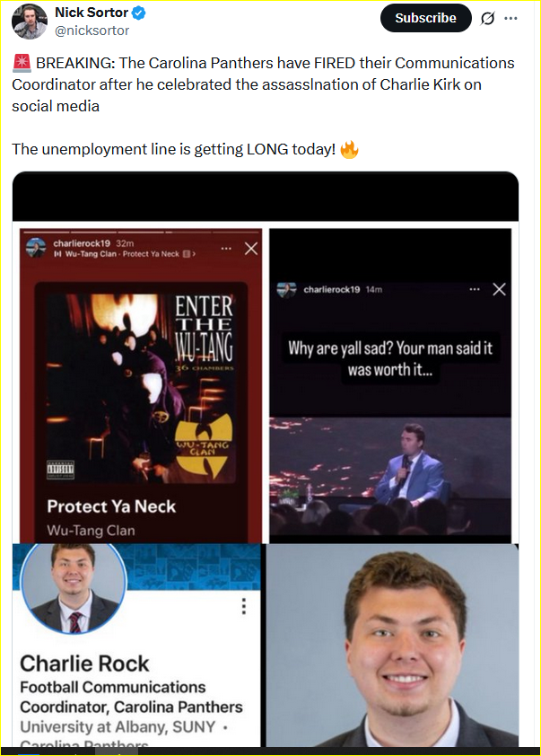The height and width of the screenshot is (756, 541).
Task: Close the Wu-Tang story with X
Action: click(x=251, y=249)
